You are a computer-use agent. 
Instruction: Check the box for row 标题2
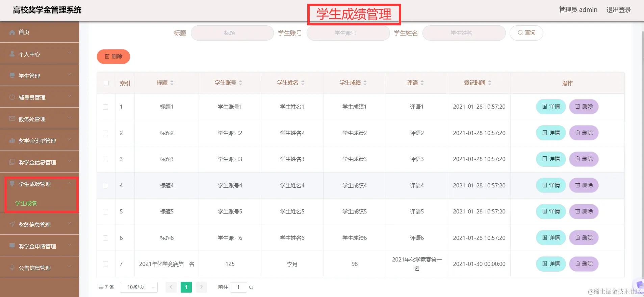(x=105, y=133)
